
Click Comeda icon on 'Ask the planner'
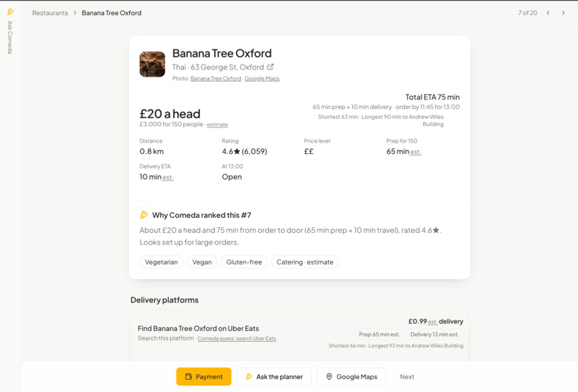pyautogui.click(x=249, y=376)
